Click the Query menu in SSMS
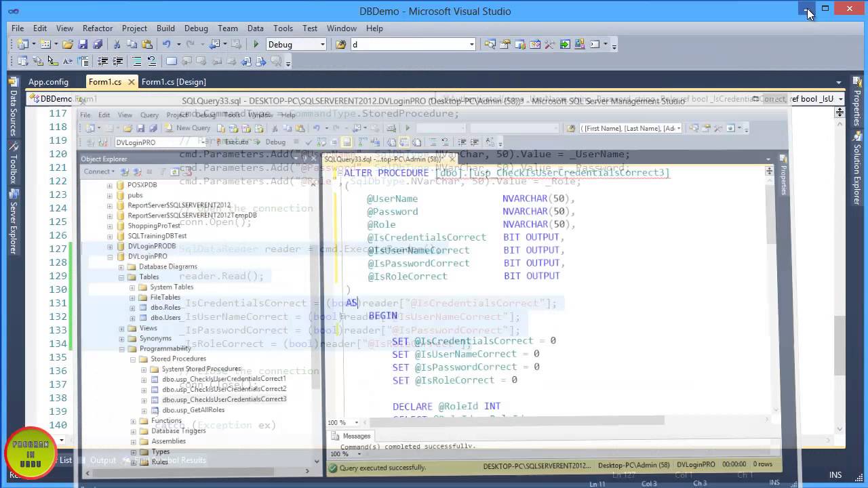This screenshot has width=868, height=488. tap(149, 115)
